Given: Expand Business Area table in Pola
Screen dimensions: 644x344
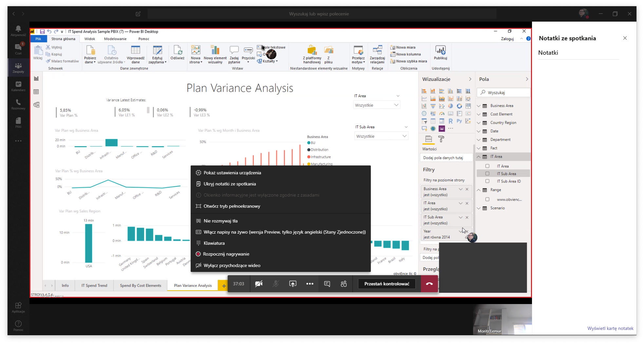Looking at the screenshot, I should (x=479, y=106).
